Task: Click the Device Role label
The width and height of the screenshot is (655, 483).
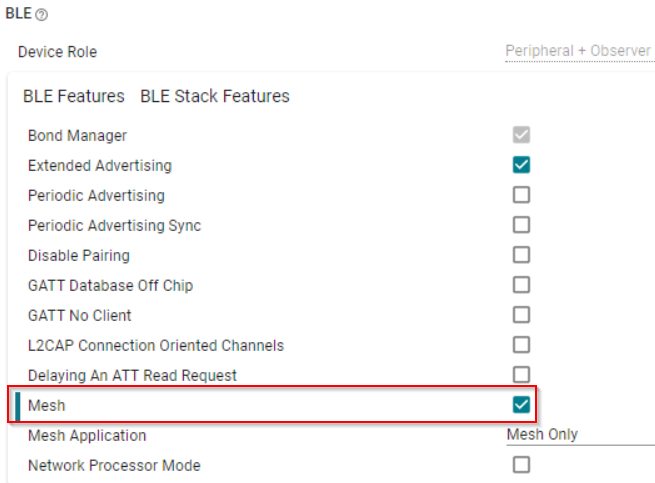Action: pyautogui.click(x=57, y=52)
